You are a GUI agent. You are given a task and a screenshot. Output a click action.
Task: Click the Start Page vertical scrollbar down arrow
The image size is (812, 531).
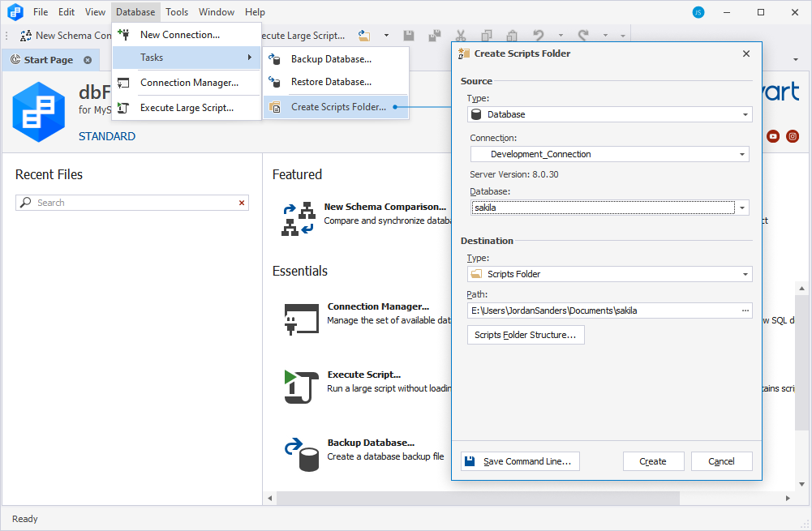click(x=801, y=485)
